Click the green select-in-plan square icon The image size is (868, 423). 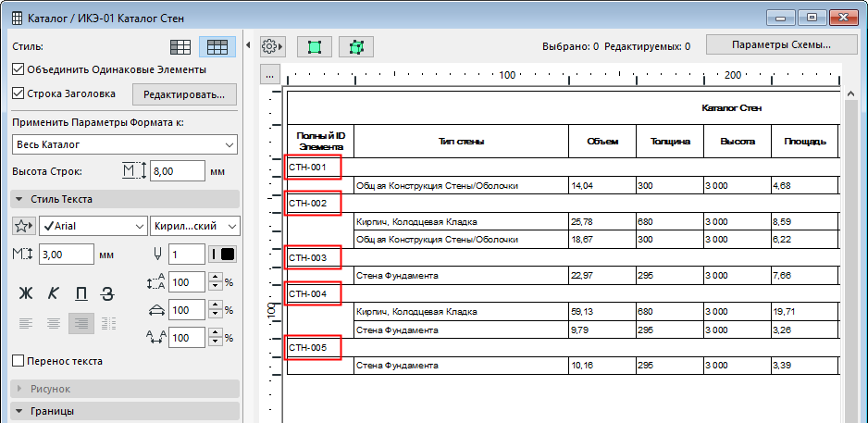[315, 46]
